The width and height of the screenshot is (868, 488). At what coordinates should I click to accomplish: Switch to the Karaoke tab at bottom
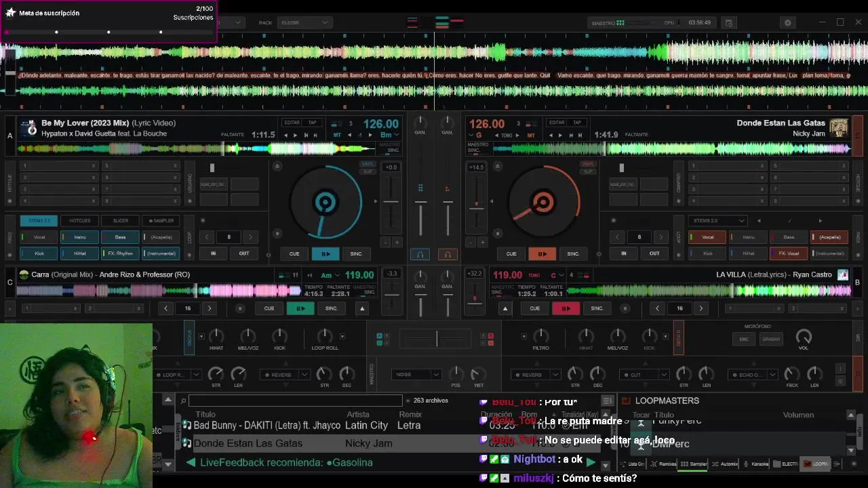pyautogui.click(x=756, y=464)
